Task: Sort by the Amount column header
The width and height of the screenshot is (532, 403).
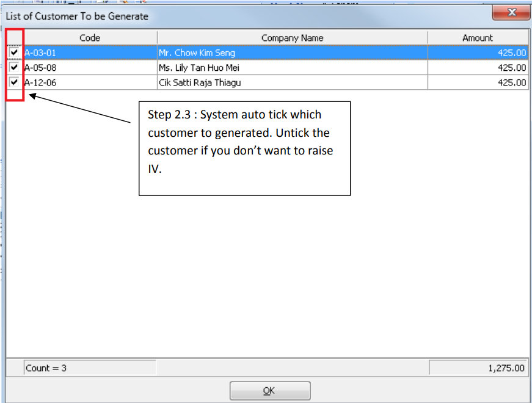Action: coord(477,38)
